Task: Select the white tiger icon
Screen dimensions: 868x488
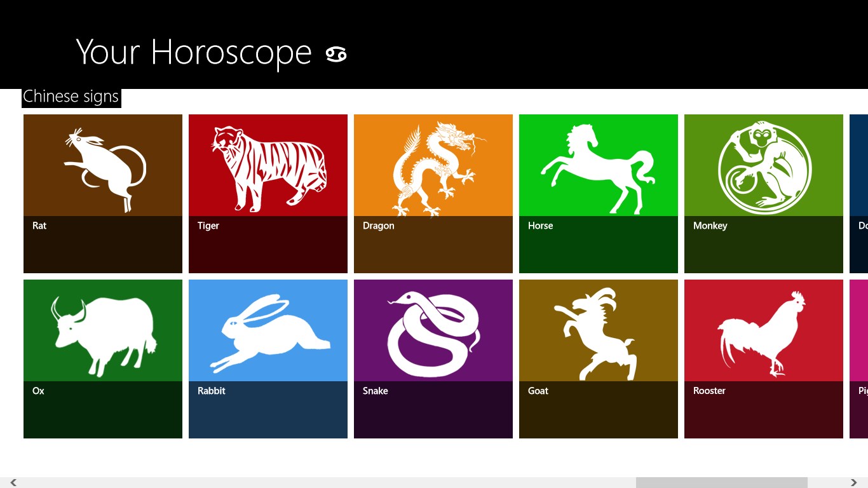Action: click(268, 168)
